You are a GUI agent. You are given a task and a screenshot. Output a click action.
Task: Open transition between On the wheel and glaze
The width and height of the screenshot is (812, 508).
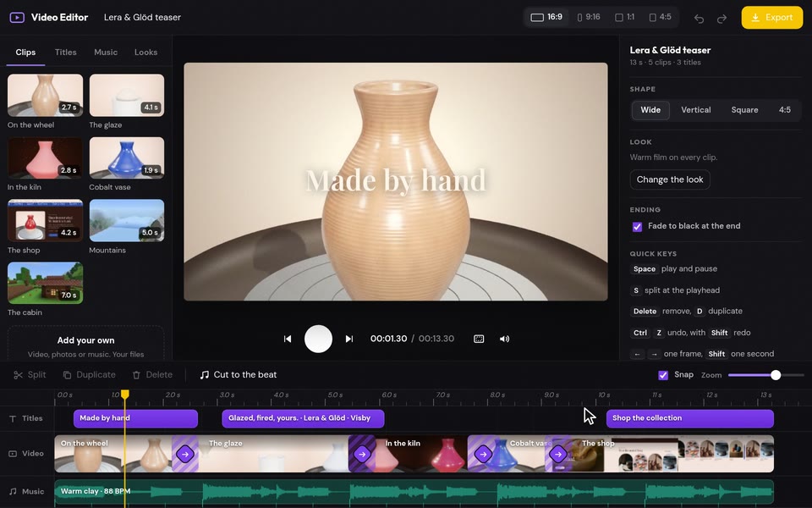click(x=185, y=454)
